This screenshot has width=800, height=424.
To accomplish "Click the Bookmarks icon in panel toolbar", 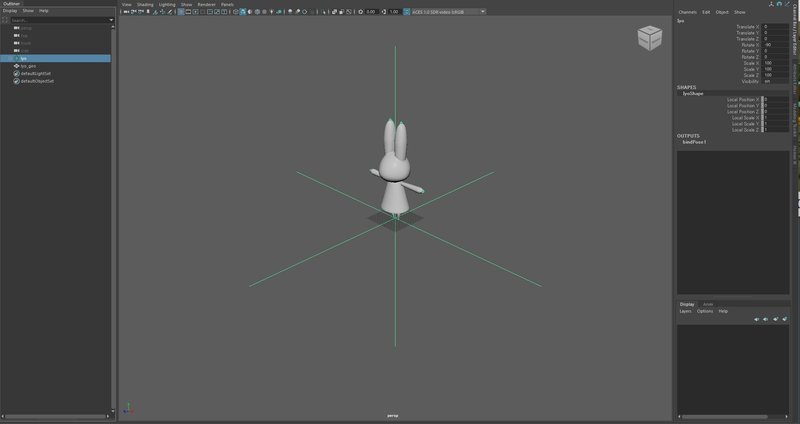I will 147,11.
